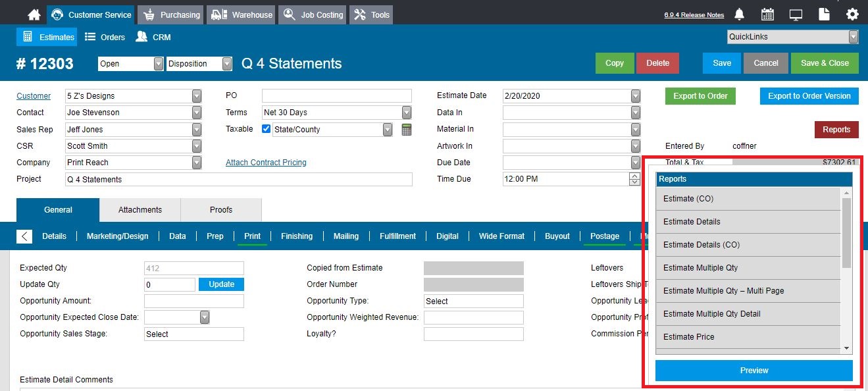Select the Wide Format sub-tab
Image resolution: width=868 pixels, height=391 pixels.
point(502,236)
